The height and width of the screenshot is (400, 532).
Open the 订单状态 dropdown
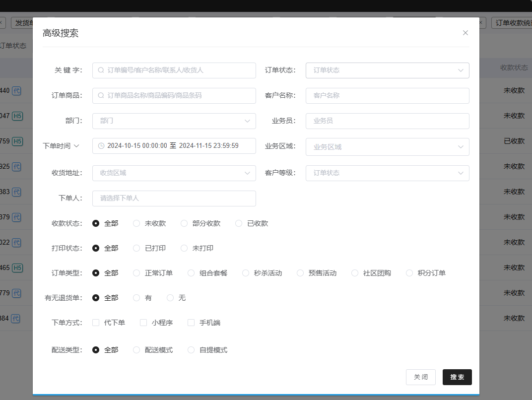[x=387, y=70]
